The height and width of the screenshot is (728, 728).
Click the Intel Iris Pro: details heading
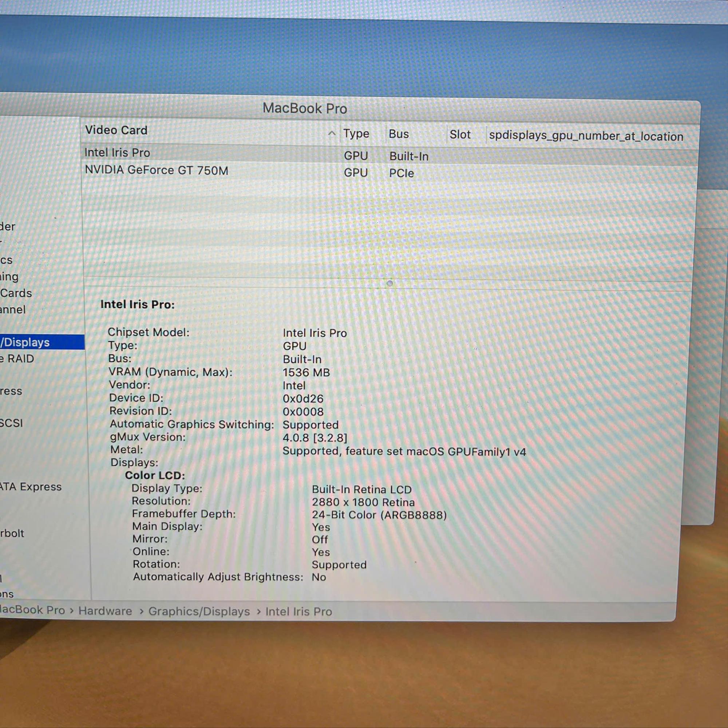point(138,304)
